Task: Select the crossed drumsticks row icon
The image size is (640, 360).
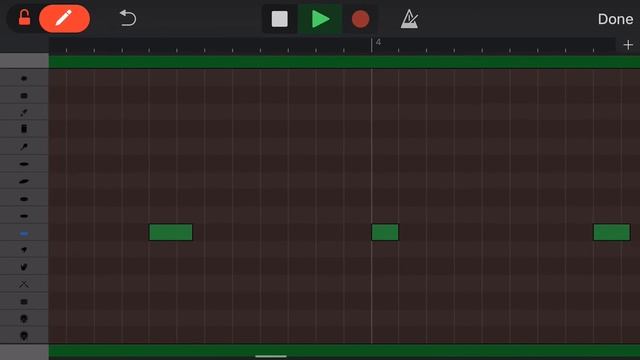Action: (24, 284)
